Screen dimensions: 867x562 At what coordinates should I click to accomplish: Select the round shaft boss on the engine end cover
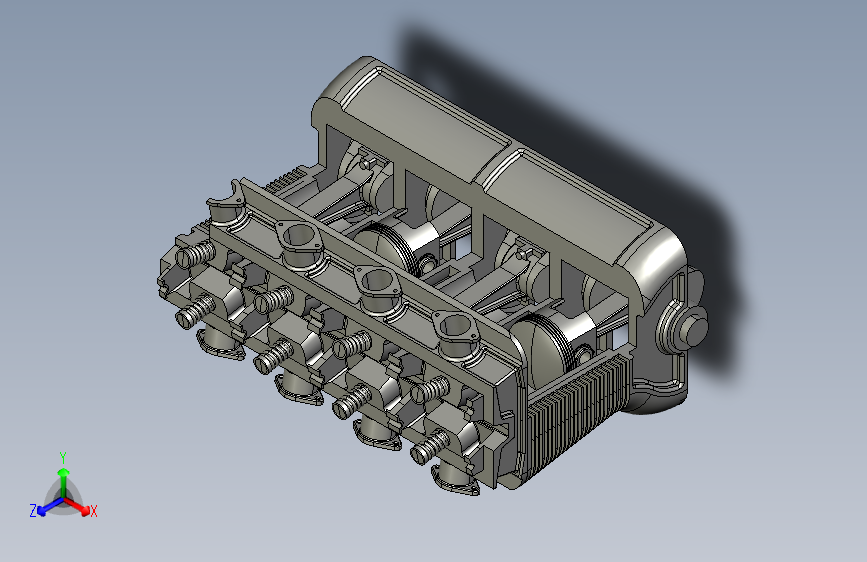(683, 327)
